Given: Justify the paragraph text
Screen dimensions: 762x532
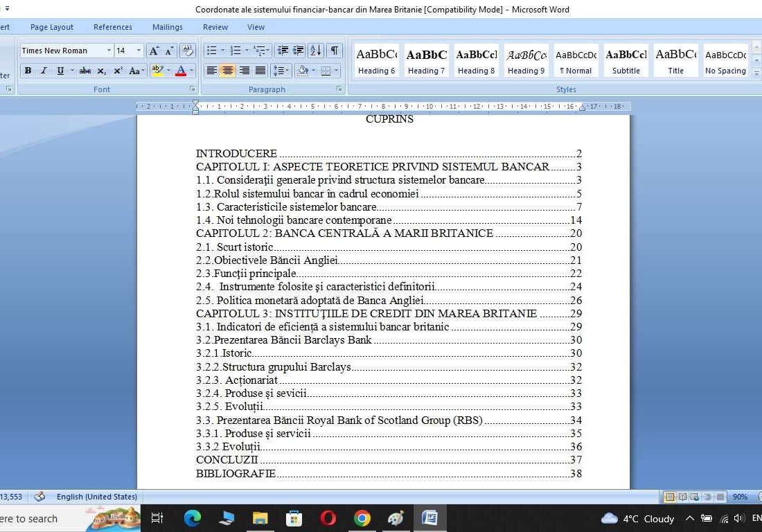Looking at the screenshot, I should [260, 71].
